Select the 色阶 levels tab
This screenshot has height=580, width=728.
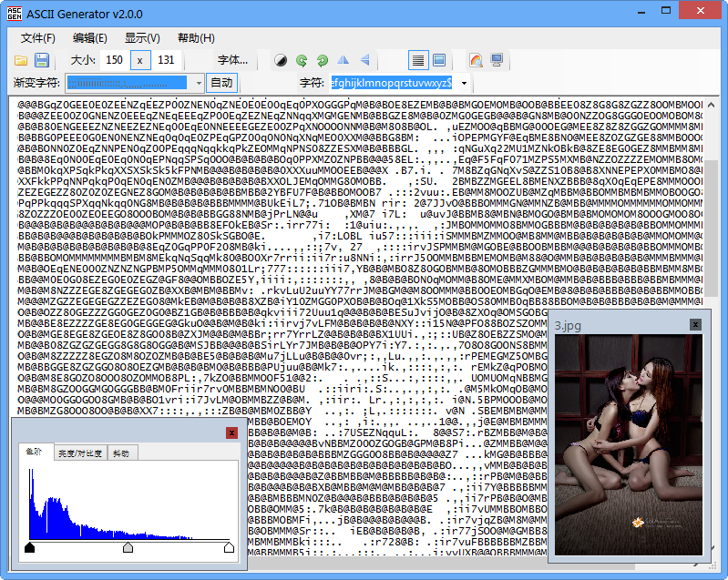(36, 453)
